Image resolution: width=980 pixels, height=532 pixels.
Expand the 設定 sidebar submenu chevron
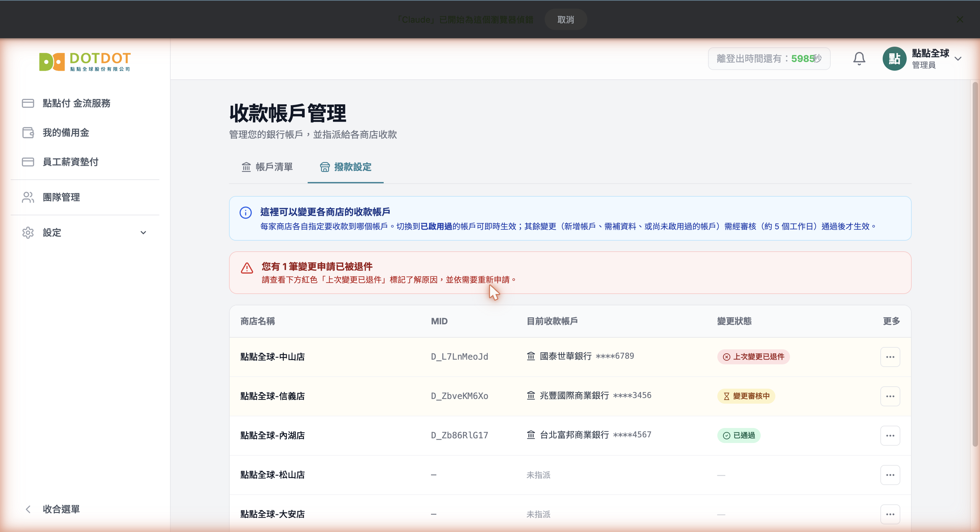coord(143,233)
